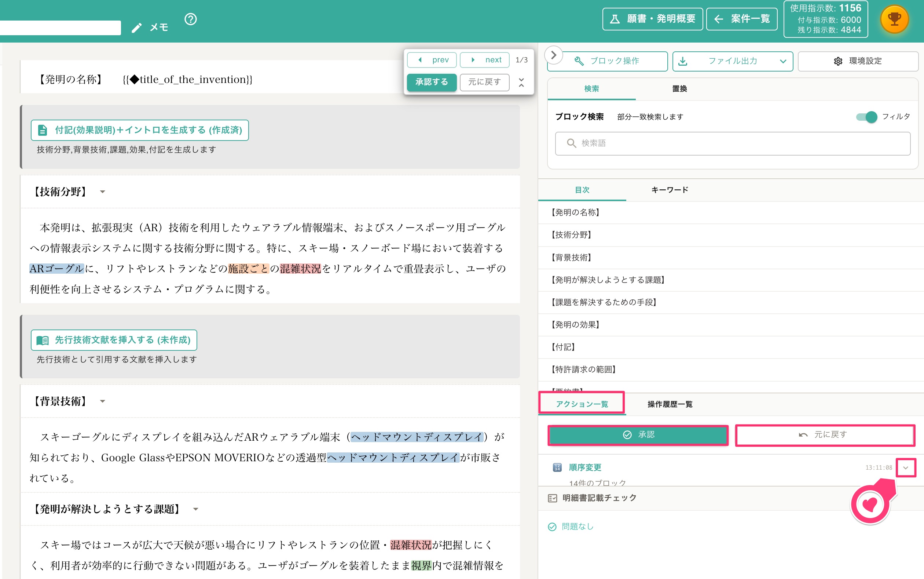Image resolution: width=924 pixels, height=579 pixels.
Task: Click the 順序変更 action icon
Action: tap(557, 467)
